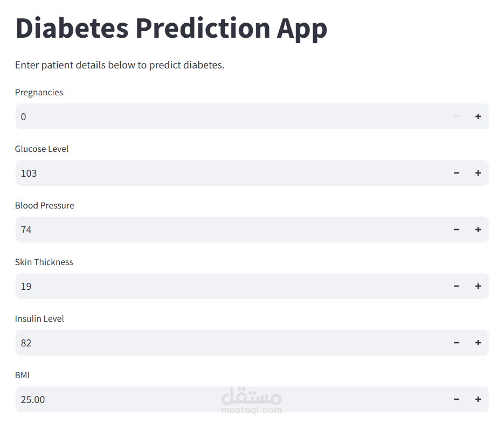Click the disabled minus icon on Pregnancies

[x=456, y=116]
